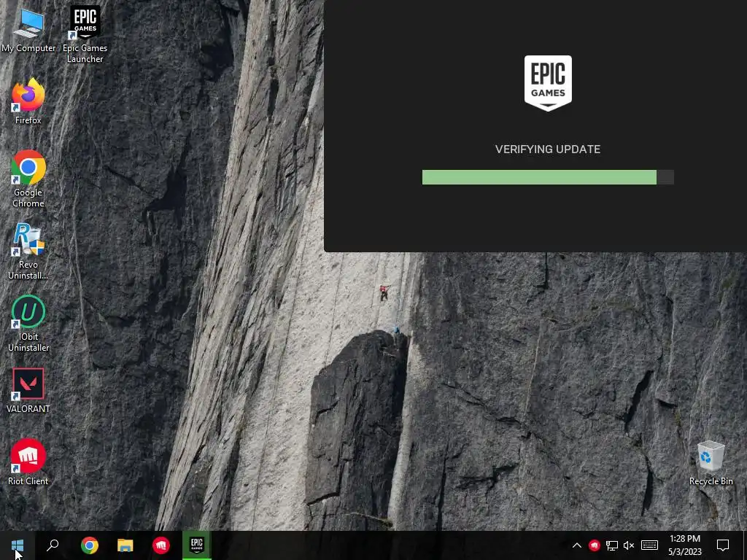Open the touch keyboard tray icon
Screen dimensions: 747x560
point(649,545)
